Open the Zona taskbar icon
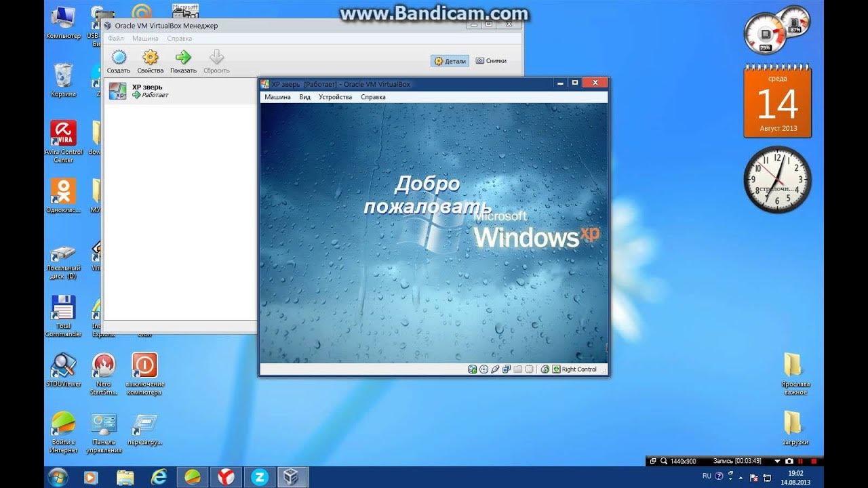Screen dimensions: 868x488 tap(260, 477)
